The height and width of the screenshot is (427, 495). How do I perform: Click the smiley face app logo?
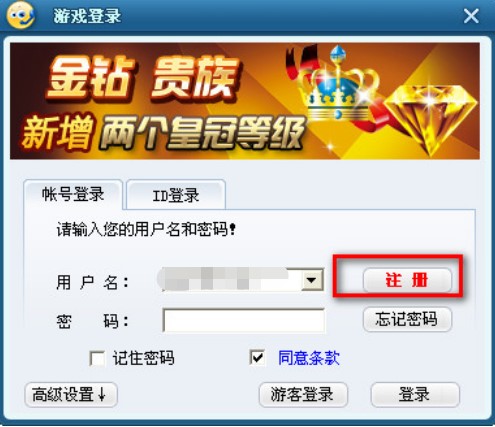coord(21,15)
